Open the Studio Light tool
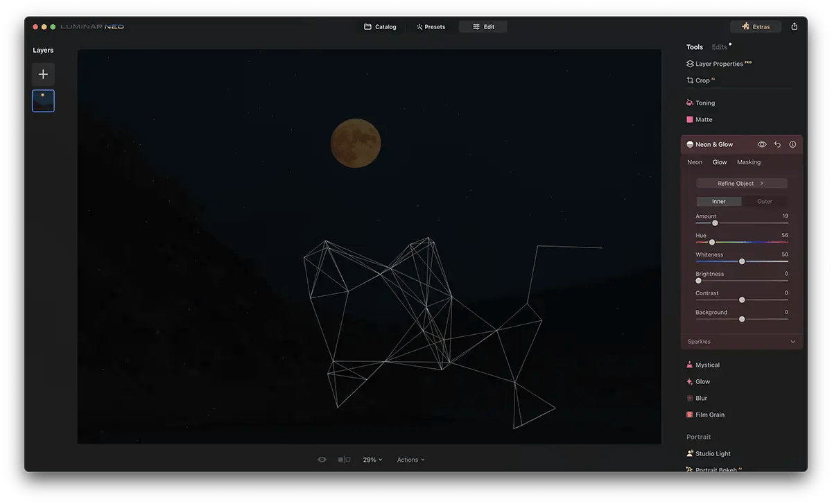This screenshot has height=504, width=832. (x=709, y=453)
